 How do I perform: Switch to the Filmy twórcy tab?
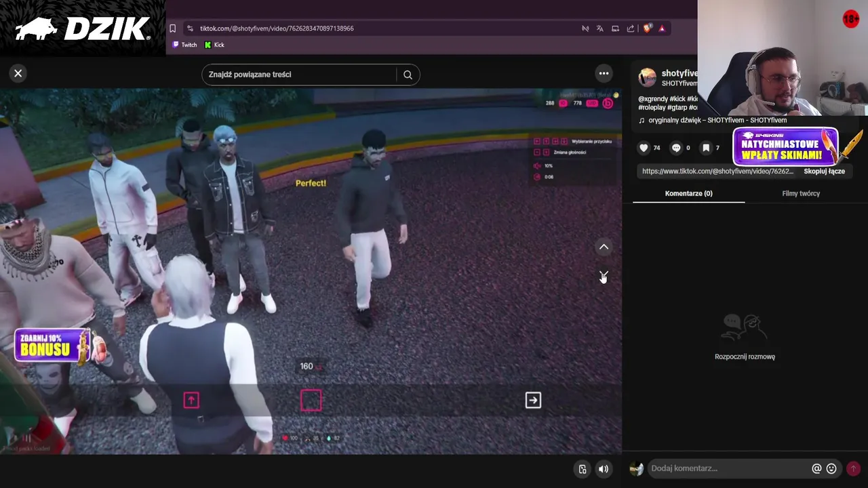click(801, 193)
